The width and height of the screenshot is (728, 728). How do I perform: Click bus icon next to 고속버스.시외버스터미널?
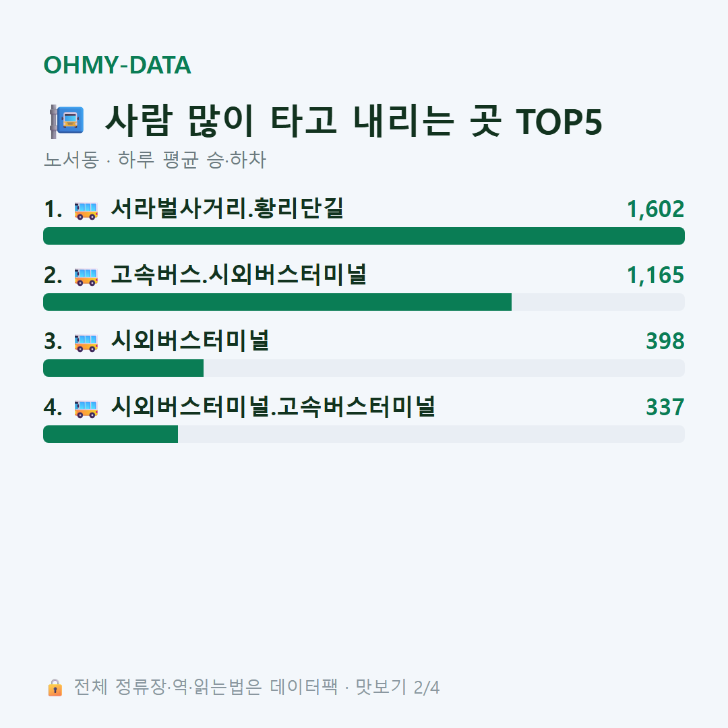pyautogui.click(x=86, y=277)
